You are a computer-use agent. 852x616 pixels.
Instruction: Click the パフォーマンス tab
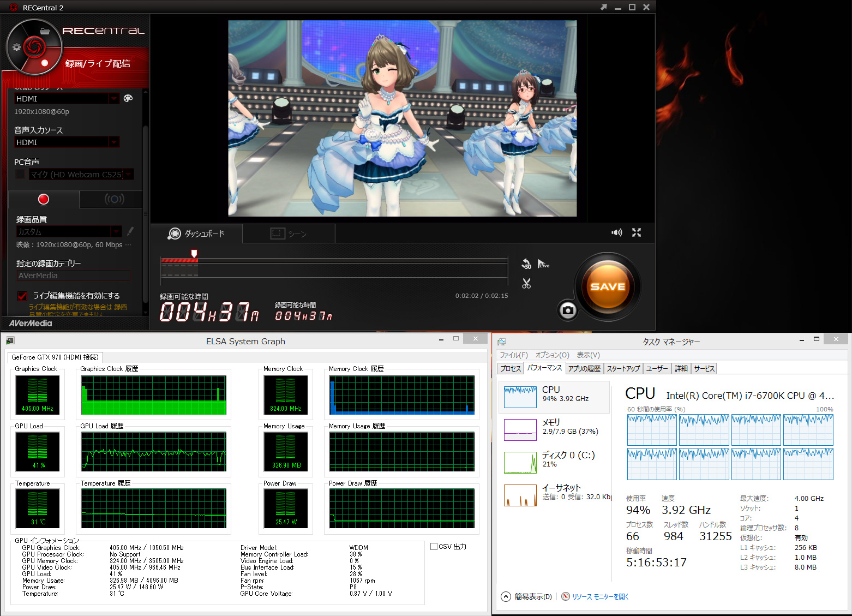pyautogui.click(x=544, y=368)
